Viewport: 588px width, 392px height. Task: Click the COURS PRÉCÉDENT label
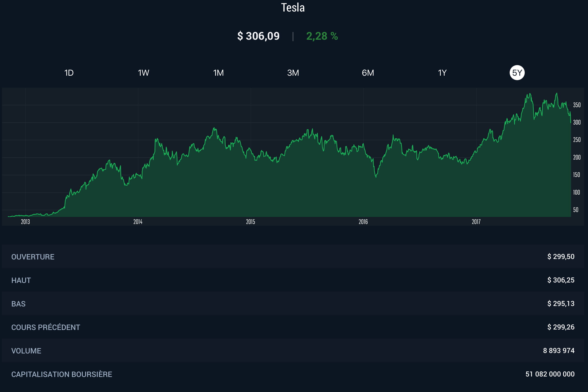click(x=46, y=327)
